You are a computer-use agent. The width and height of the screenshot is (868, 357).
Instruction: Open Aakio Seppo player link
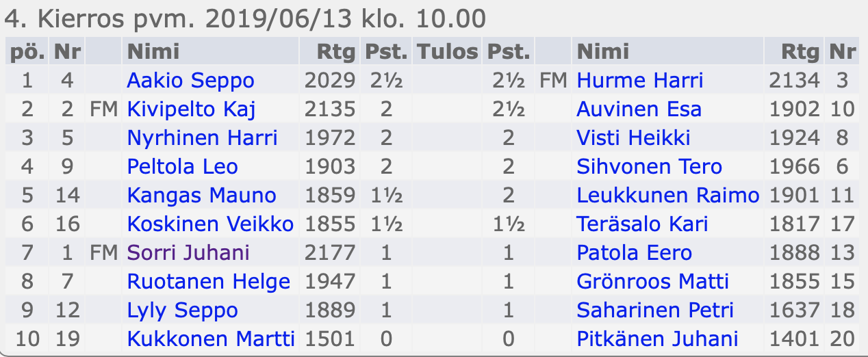pyautogui.click(x=190, y=81)
